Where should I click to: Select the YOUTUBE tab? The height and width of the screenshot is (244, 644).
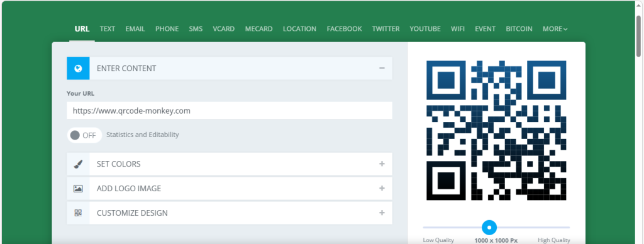point(425,29)
